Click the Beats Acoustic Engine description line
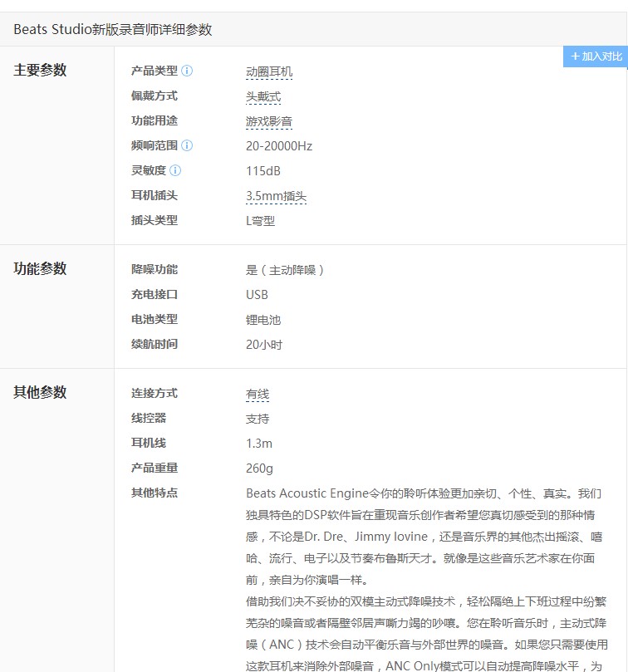Screen dimensions: 628x672 [x=424, y=493]
